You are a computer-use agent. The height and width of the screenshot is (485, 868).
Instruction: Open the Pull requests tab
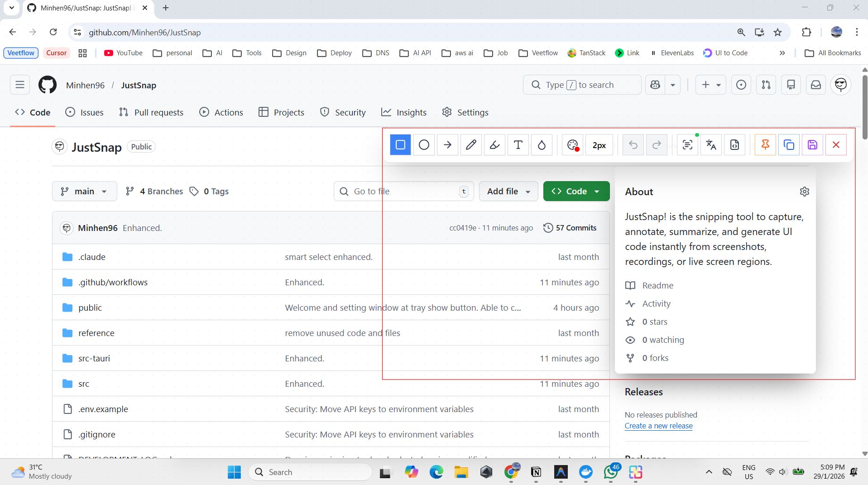(151, 112)
